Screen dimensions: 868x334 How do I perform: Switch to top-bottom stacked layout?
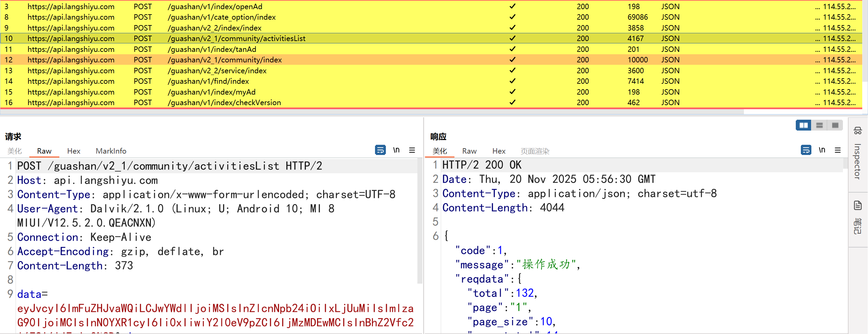pos(819,125)
